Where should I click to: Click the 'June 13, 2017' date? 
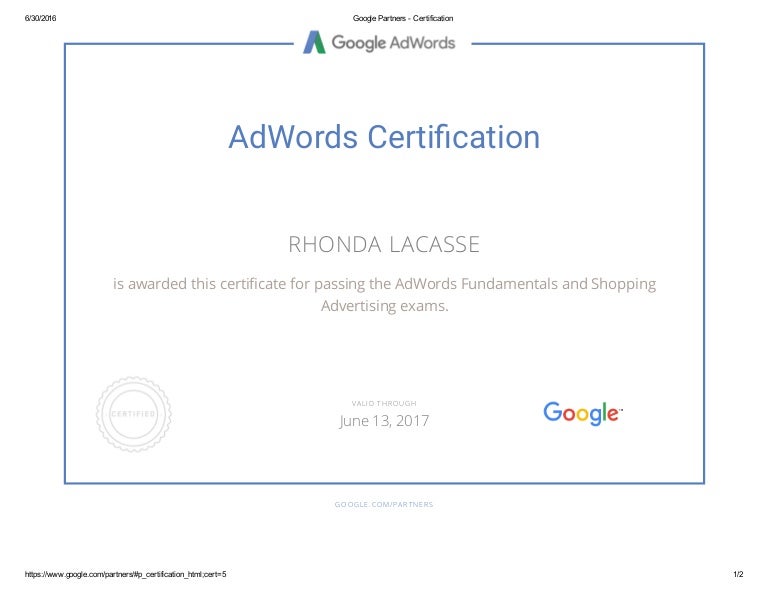click(x=384, y=421)
